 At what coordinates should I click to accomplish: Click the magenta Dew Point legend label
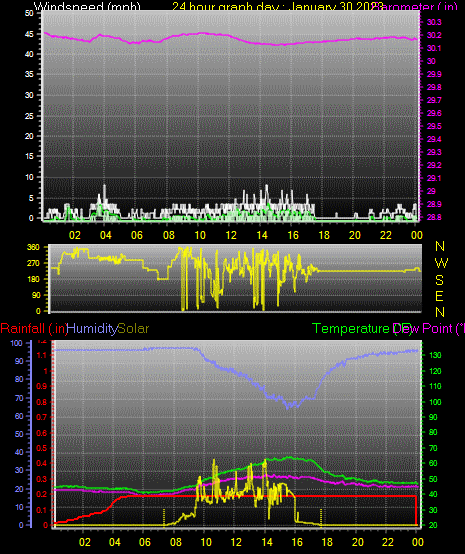point(429,329)
